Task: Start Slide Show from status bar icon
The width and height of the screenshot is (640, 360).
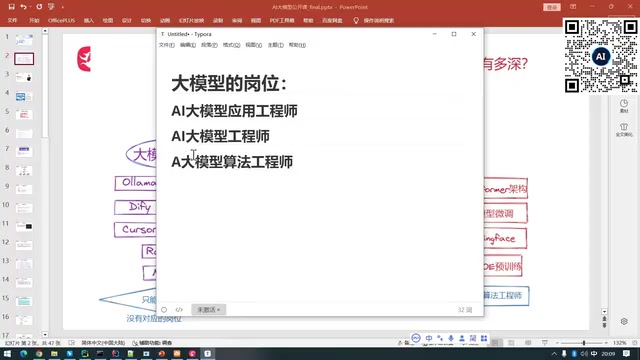Action: tap(544, 343)
